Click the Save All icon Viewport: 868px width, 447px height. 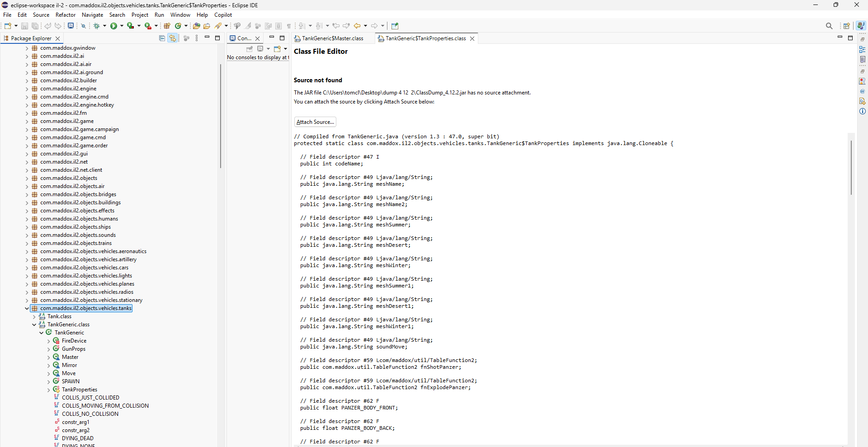35,26
